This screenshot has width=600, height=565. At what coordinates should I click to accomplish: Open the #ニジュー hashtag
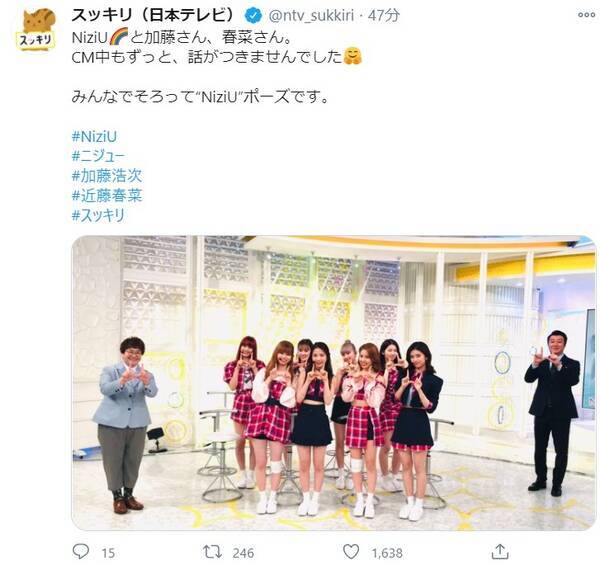98,156
